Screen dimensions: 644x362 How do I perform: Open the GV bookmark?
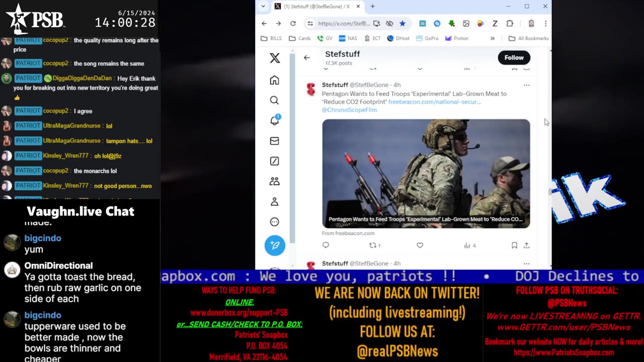[325, 38]
